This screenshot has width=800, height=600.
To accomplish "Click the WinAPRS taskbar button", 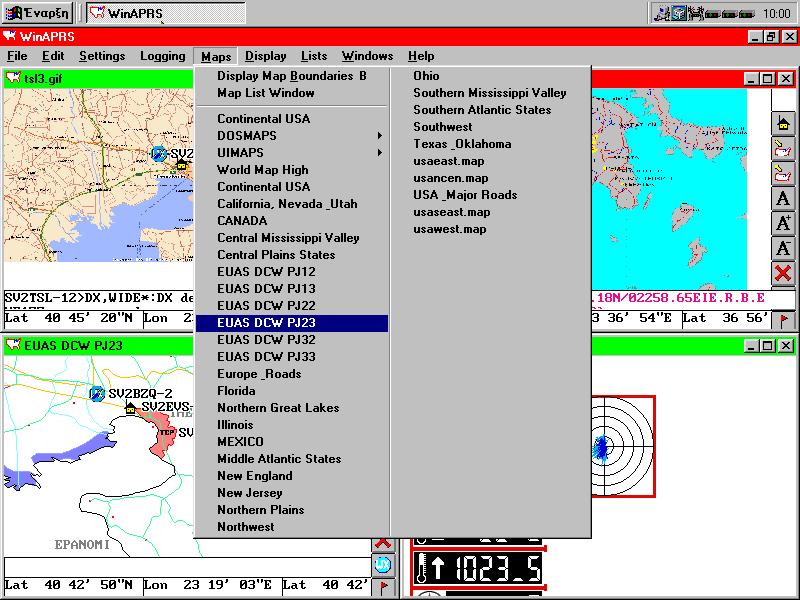I will click(166, 13).
